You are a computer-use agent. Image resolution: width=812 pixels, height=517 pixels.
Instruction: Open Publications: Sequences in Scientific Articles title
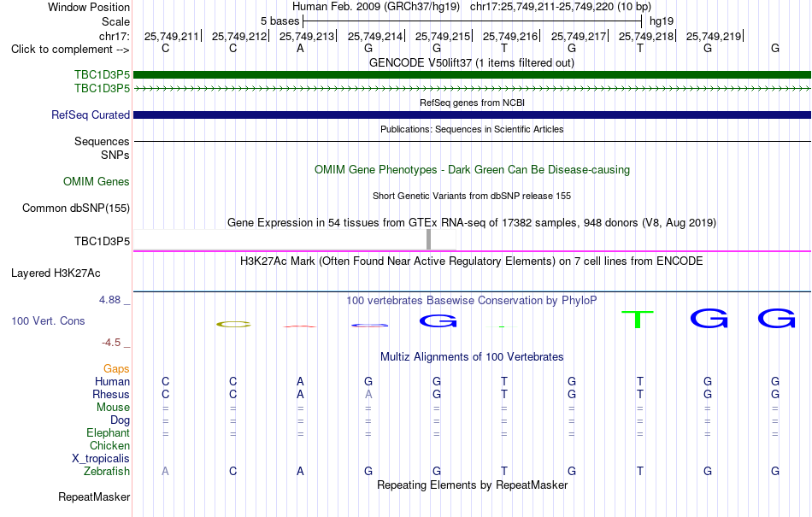point(472,129)
